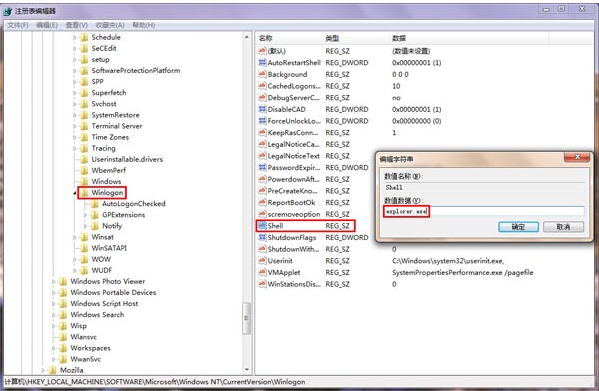Image resolution: width=599 pixels, height=391 pixels.
Task: Click the AutoRestartShell DWORD icon
Action: pyautogui.click(x=262, y=63)
